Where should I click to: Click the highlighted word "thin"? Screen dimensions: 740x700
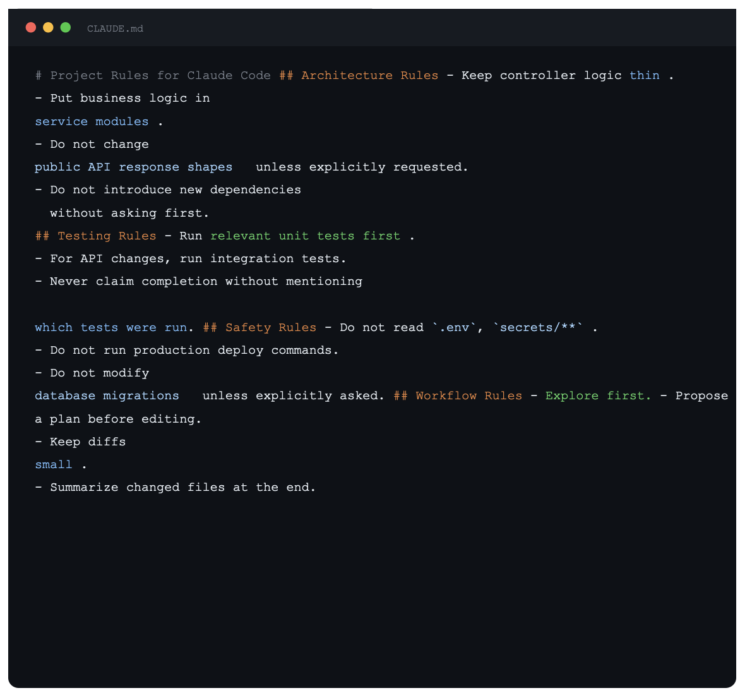click(644, 75)
